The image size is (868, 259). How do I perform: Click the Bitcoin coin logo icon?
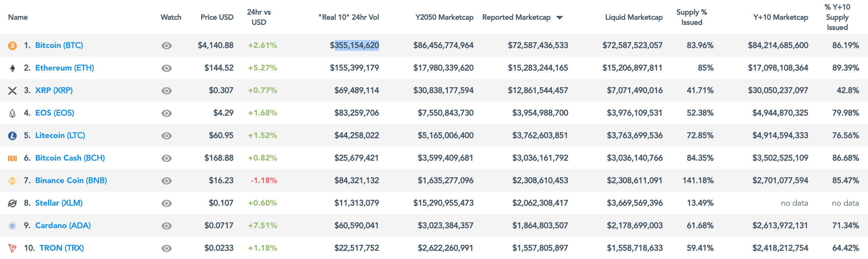click(x=12, y=46)
